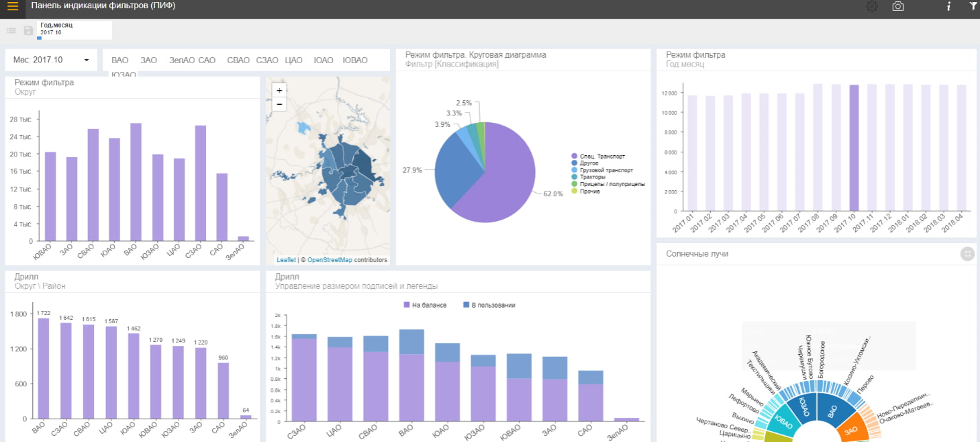980x442 pixels.
Task: Toggle the В пользовании legend series
Action: [489, 305]
